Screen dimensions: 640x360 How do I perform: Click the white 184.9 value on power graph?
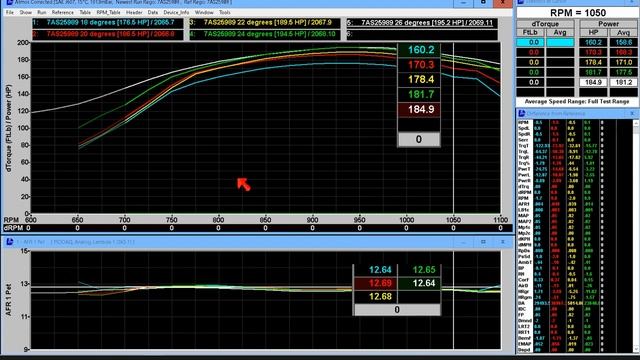click(419, 109)
